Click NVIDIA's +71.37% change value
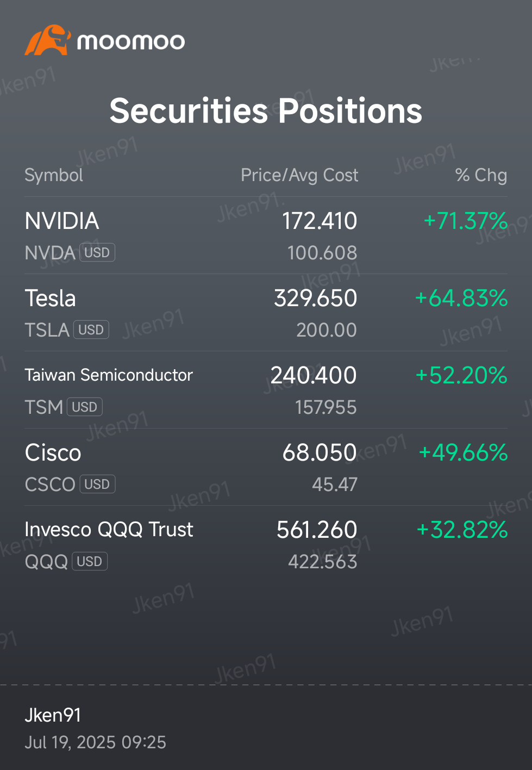The height and width of the screenshot is (770, 532). (466, 221)
